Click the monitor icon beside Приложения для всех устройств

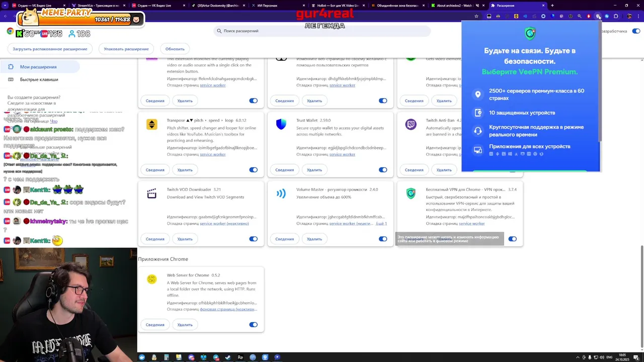coord(478,150)
